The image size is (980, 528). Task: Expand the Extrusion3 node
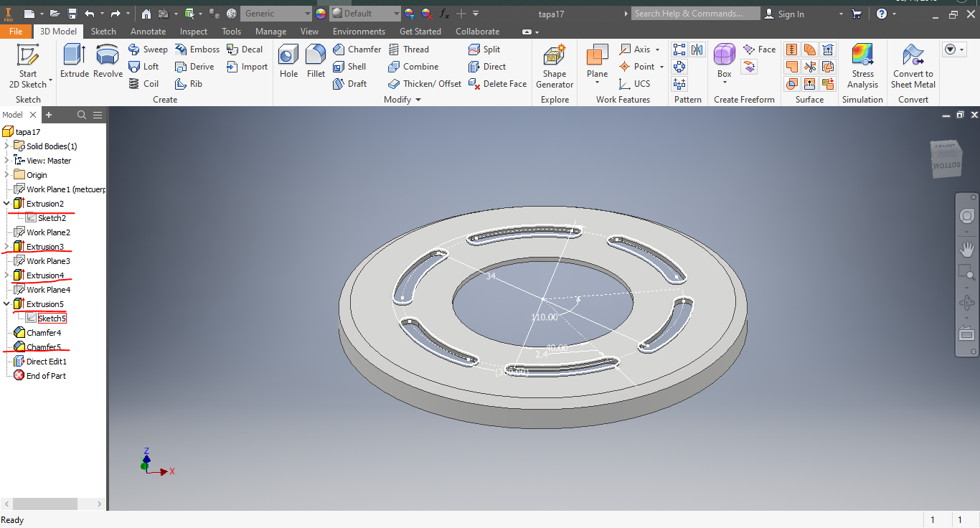click(x=7, y=247)
